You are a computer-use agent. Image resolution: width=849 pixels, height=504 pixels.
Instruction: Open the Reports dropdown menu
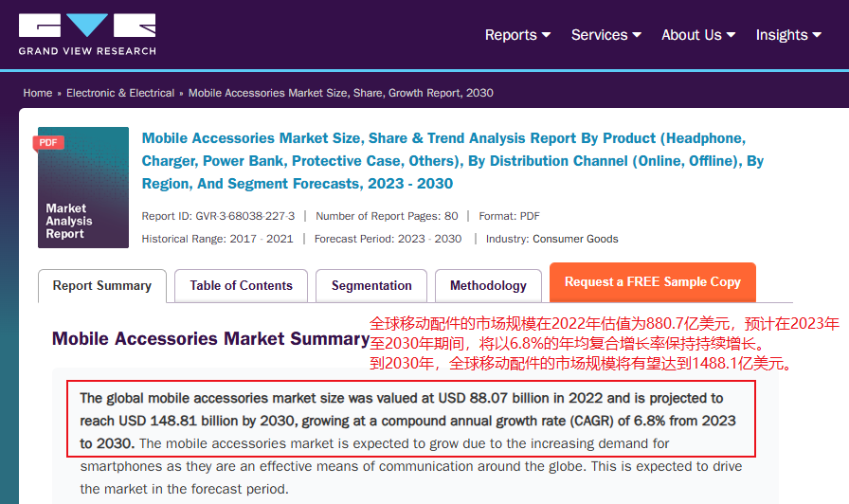tap(517, 35)
